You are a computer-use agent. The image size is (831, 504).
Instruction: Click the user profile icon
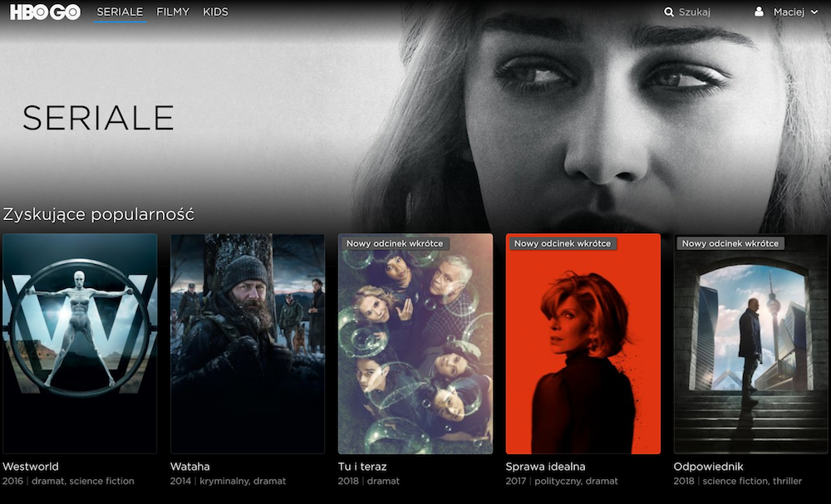759,11
